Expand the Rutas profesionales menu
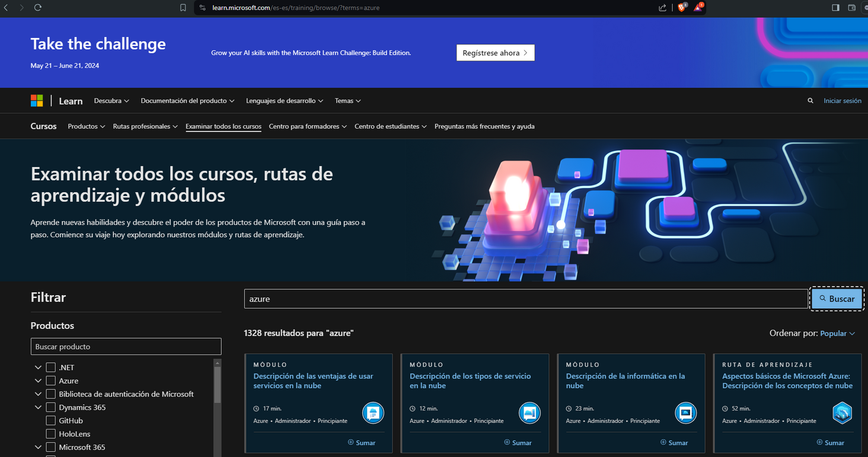Screen dimensions: 868x457 (145, 126)
